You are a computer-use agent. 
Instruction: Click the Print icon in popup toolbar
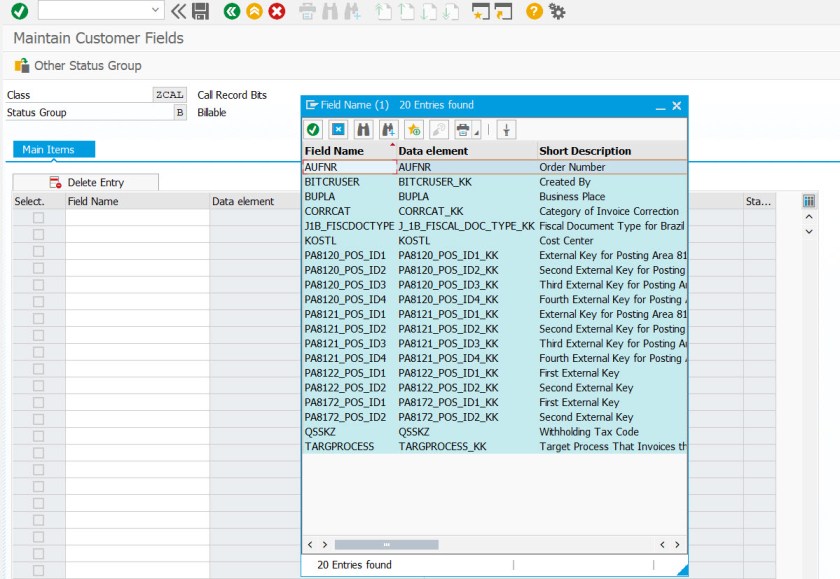click(x=463, y=130)
